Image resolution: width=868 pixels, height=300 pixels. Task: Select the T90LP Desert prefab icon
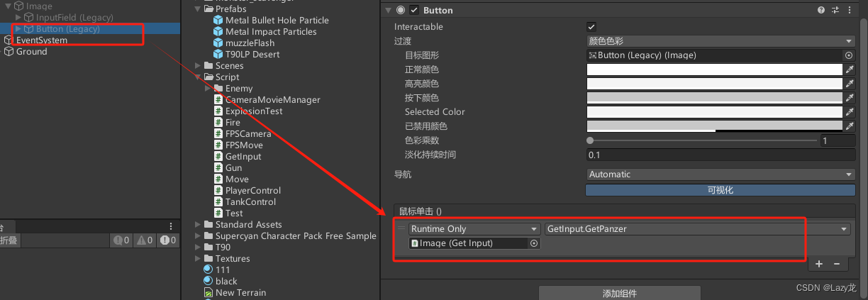[x=218, y=55]
